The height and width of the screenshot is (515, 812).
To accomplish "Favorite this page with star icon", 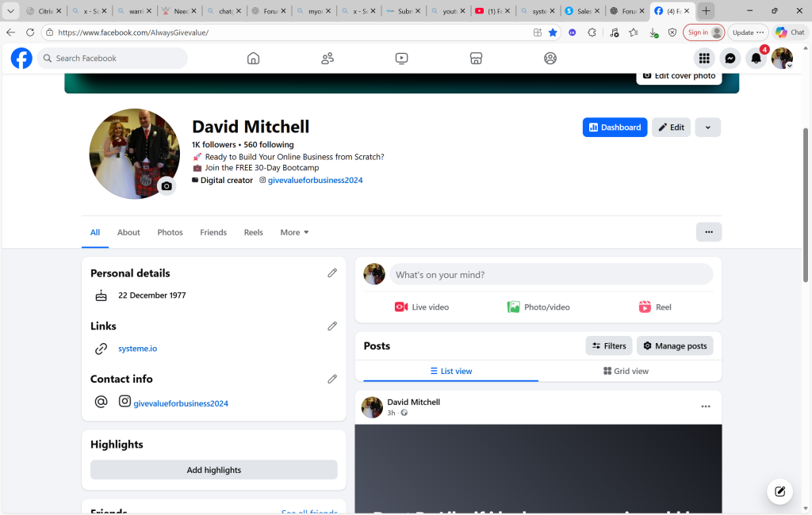I will (553, 32).
